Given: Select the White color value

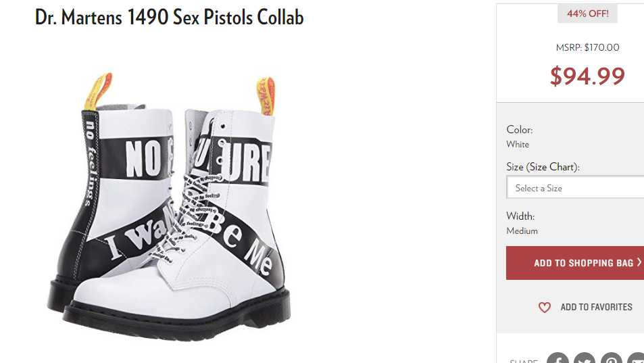Looking at the screenshot, I should click(518, 145).
